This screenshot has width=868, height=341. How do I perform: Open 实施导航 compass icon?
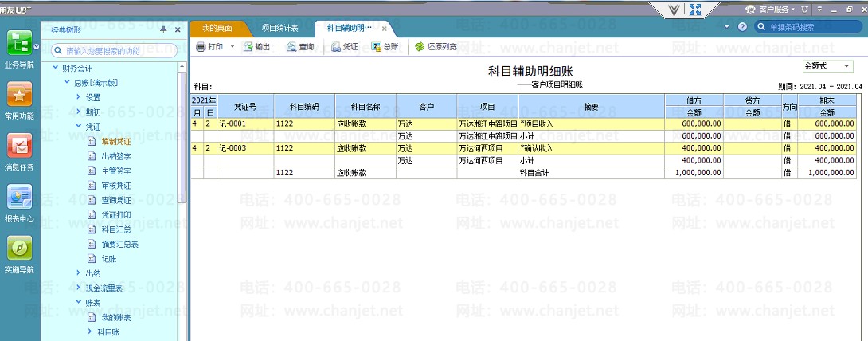tap(19, 249)
